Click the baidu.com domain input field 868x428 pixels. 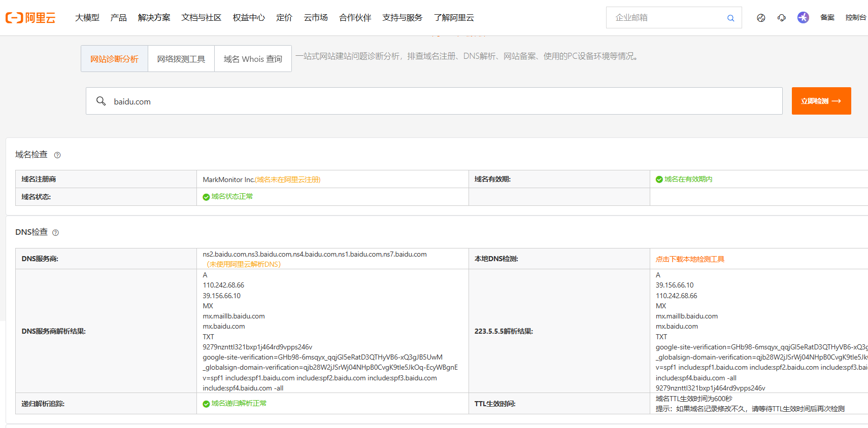(x=434, y=101)
